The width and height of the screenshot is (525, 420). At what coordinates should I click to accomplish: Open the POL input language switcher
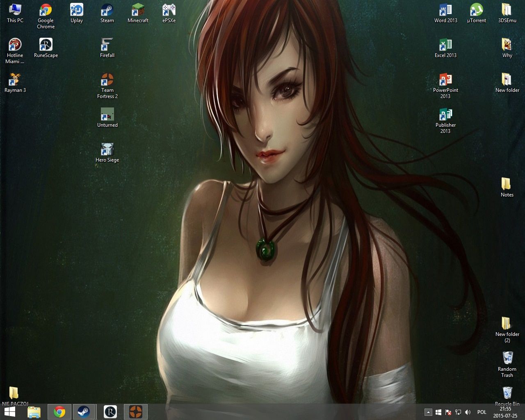pyautogui.click(x=482, y=412)
